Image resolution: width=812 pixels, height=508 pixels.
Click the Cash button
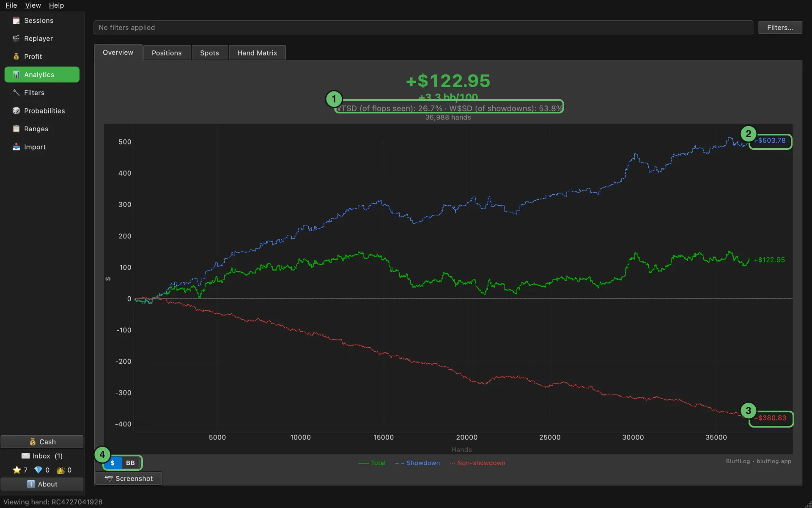[42, 442]
